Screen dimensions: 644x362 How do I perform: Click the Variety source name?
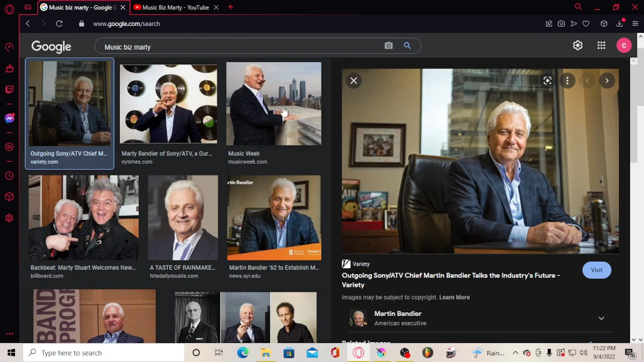(361, 264)
